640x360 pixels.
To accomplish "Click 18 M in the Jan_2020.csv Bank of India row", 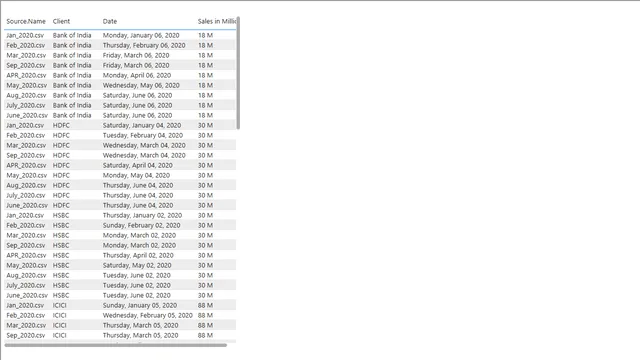I will [205, 35].
